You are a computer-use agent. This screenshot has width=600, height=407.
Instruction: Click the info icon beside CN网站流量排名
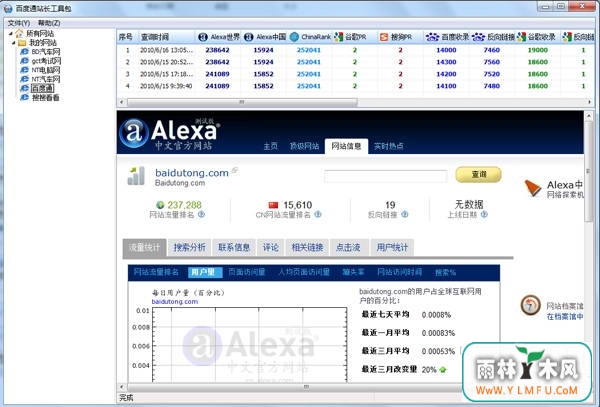pos(318,215)
